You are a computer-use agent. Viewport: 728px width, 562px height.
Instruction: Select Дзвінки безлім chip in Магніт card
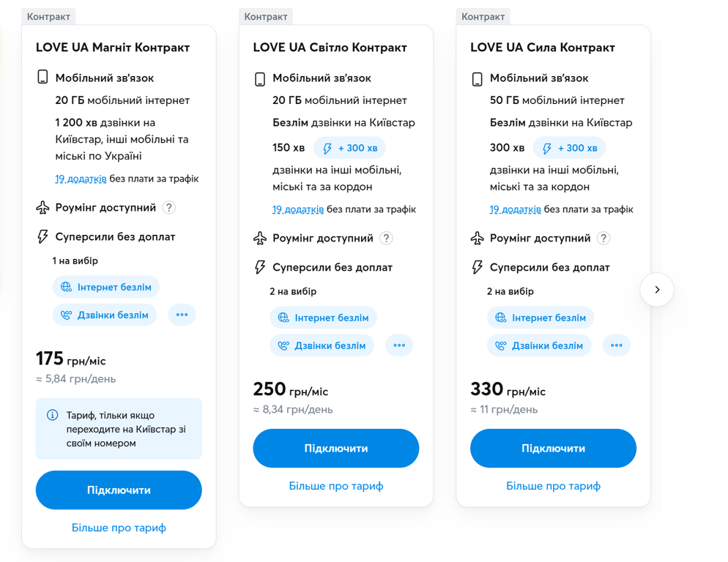[105, 315]
